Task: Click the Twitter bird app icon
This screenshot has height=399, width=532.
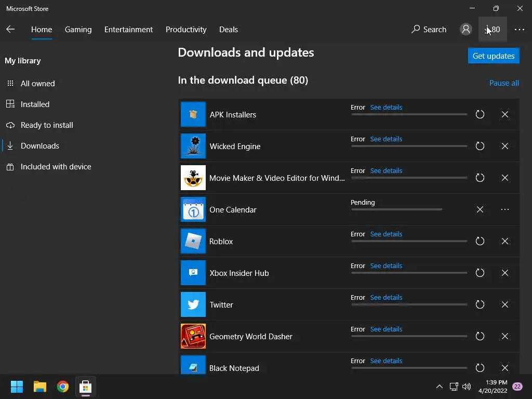Action: [193, 304]
